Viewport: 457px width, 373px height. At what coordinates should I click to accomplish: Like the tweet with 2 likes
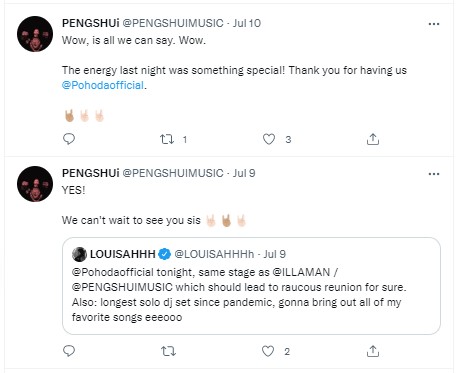coord(268,351)
